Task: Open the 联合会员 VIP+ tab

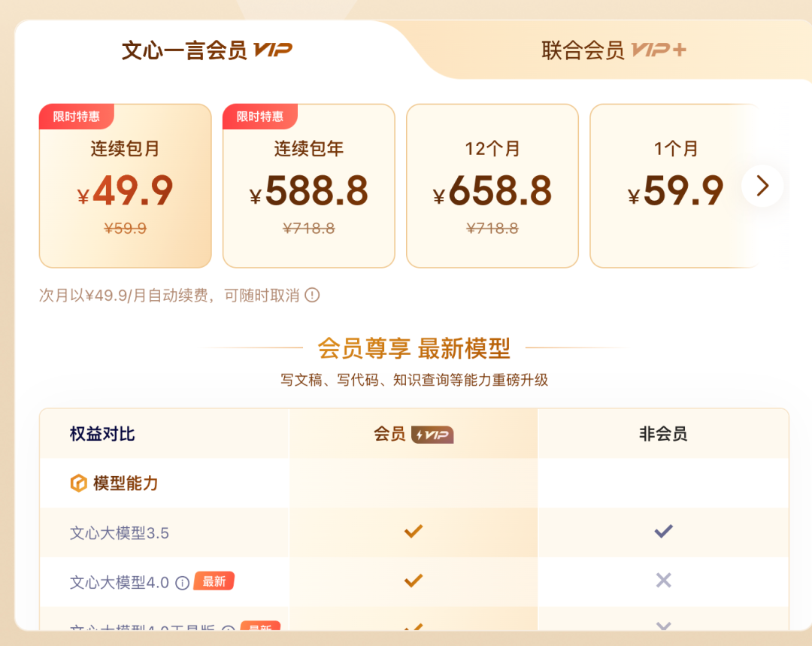Action: click(x=613, y=50)
